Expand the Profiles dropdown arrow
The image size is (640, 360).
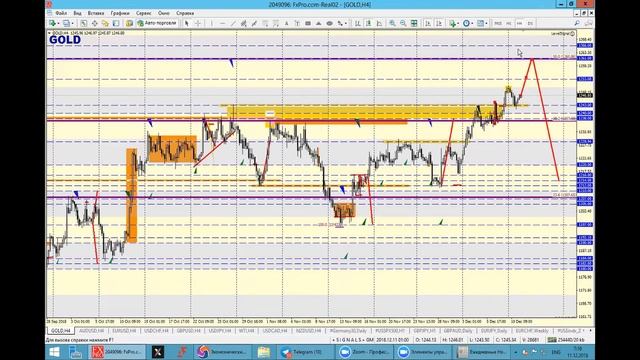(x=72, y=23)
